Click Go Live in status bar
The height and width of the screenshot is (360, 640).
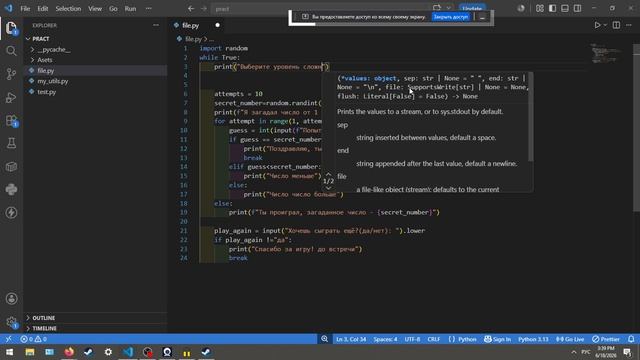pyautogui.click(x=570, y=339)
